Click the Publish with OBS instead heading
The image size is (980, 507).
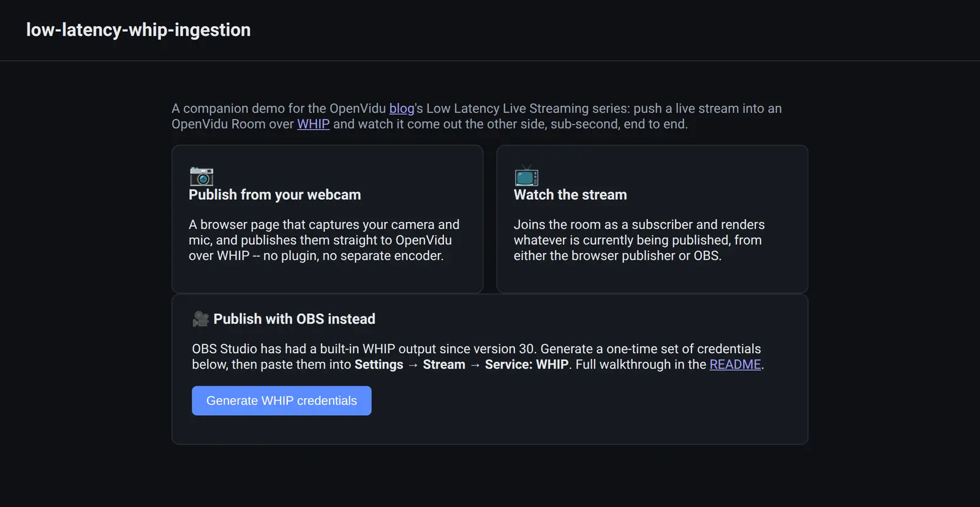pos(295,319)
